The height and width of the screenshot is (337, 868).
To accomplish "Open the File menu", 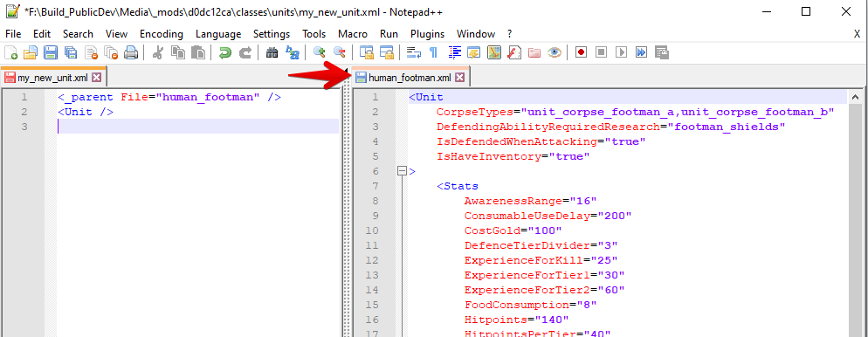I will (13, 34).
